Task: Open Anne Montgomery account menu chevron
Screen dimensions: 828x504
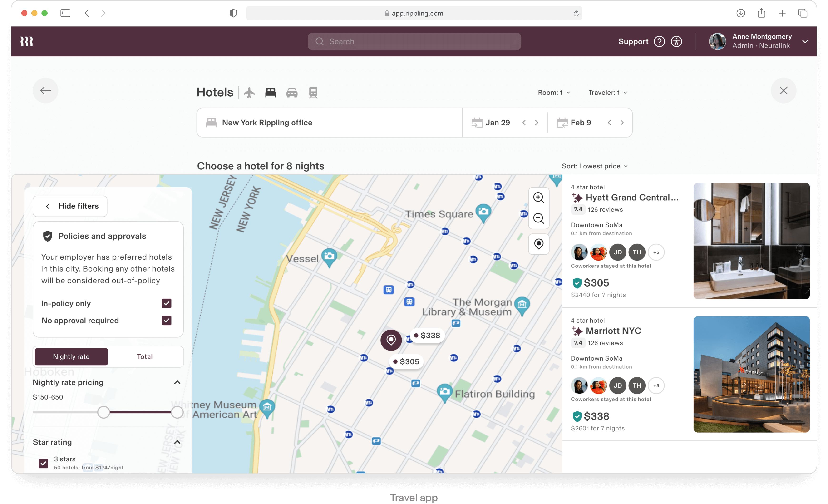Action: 805,41
